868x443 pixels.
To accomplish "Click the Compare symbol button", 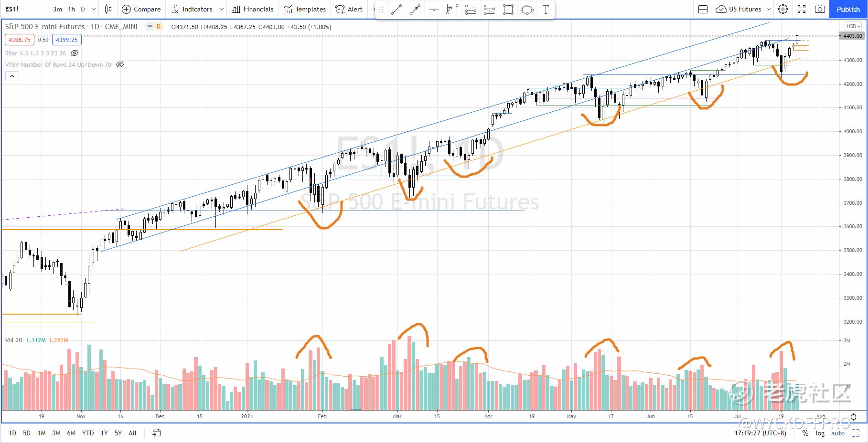I will 141,9.
